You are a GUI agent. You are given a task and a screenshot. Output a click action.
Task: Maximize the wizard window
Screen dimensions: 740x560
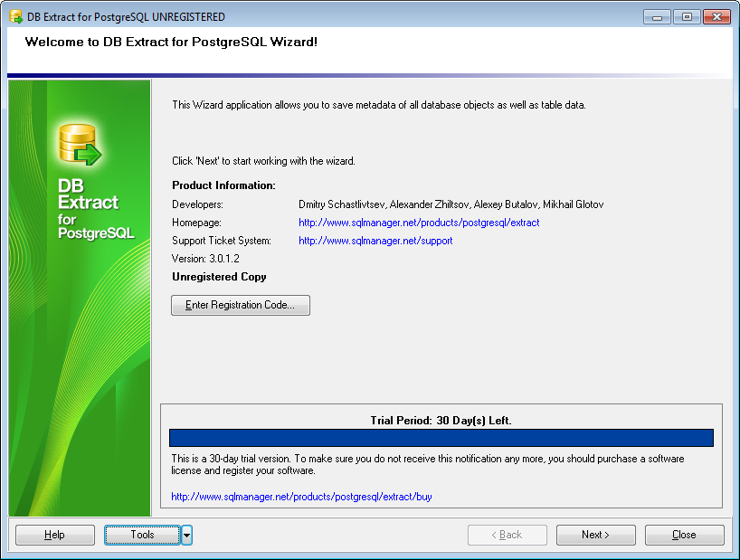(687, 16)
